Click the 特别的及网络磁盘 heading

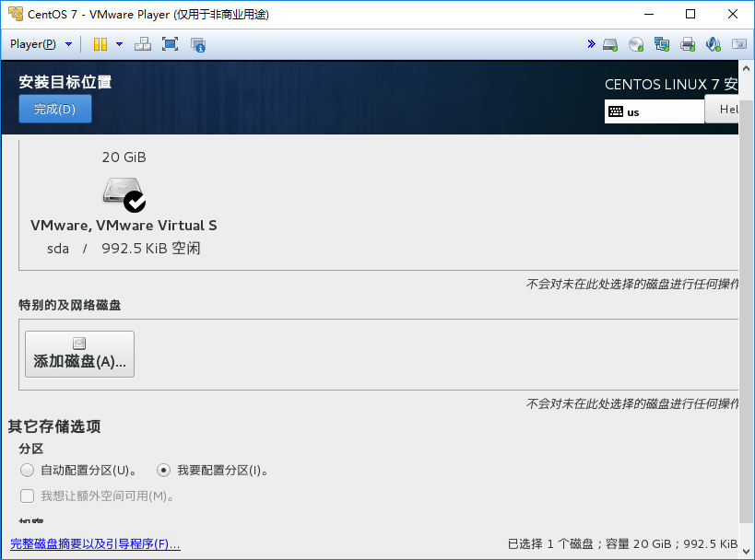[70, 305]
